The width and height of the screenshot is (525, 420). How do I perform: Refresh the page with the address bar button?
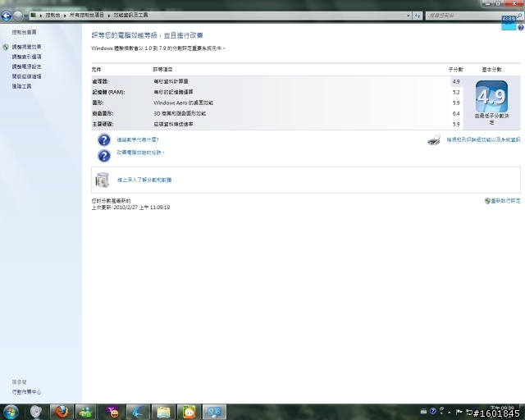pyautogui.click(x=418, y=16)
